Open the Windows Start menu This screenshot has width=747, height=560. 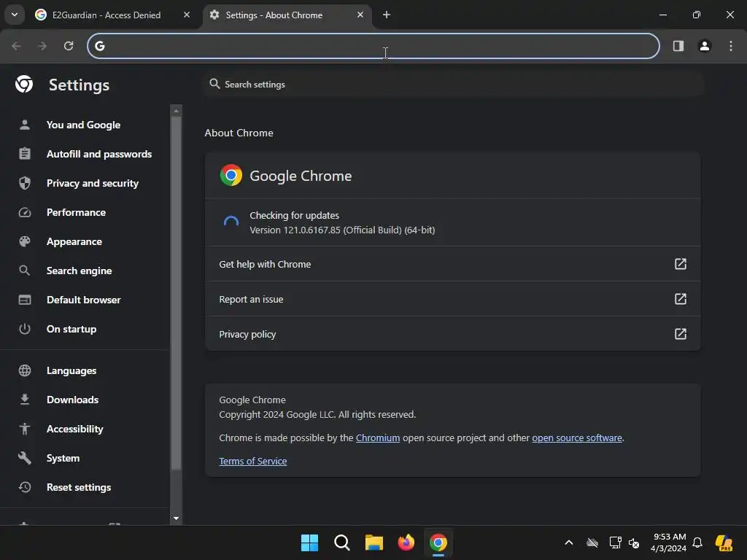[x=309, y=542]
